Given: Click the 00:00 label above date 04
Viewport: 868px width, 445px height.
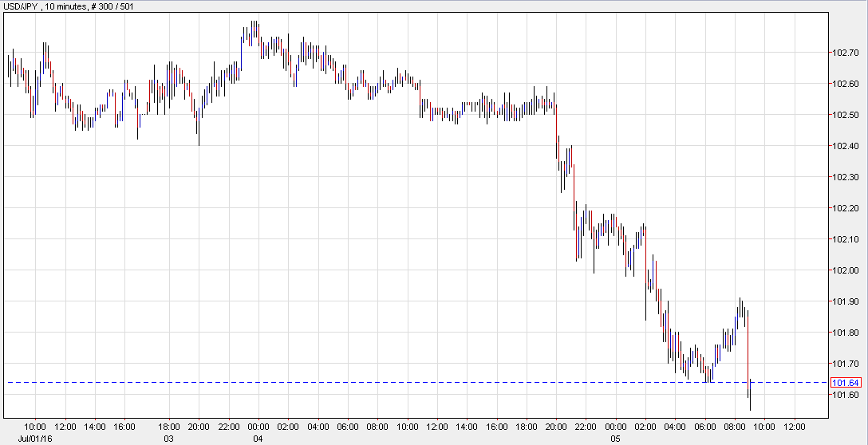Looking at the screenshot, I should click(x=258, y=427).
